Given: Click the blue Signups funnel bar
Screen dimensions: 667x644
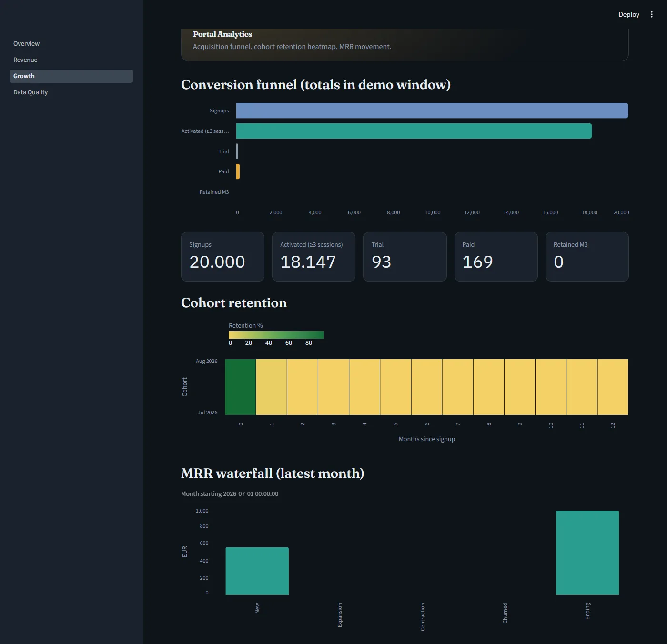Looking at the screenshot, I should tap(432, 111).
